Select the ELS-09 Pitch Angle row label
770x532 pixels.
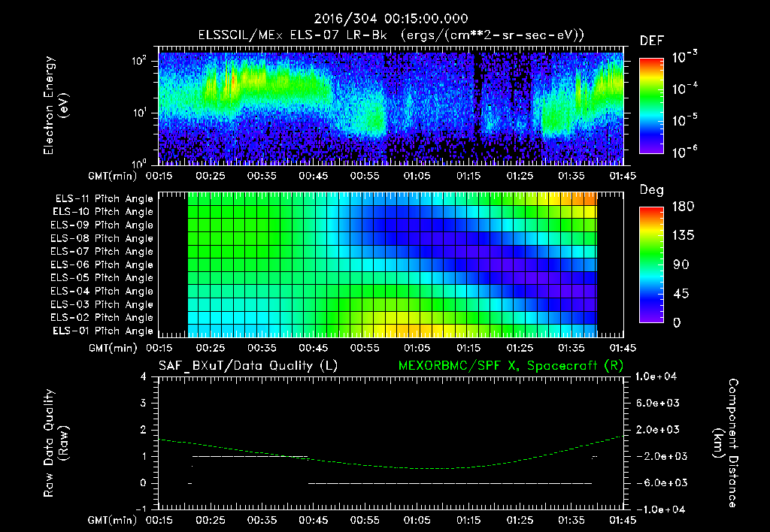(x=102, y=225)
